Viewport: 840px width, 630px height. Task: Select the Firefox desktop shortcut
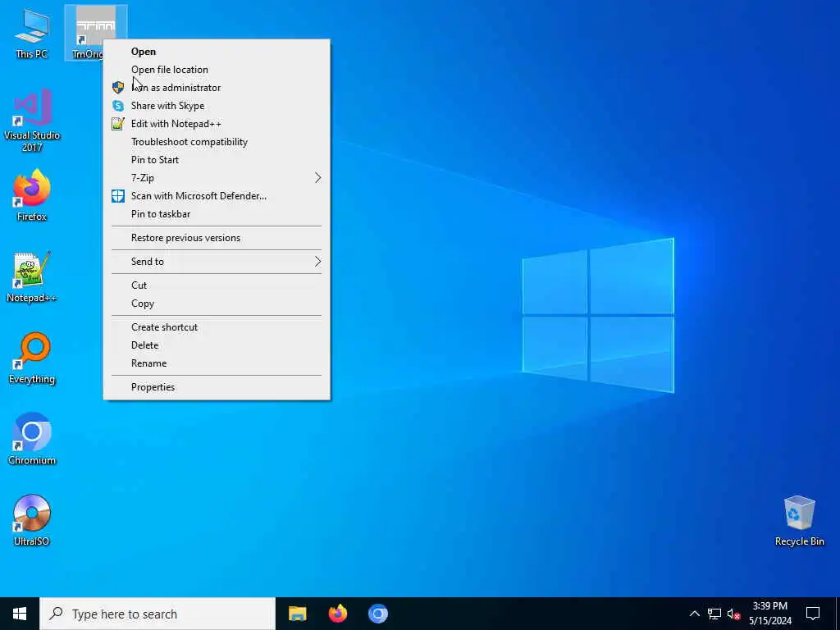[x=32, y=195]
